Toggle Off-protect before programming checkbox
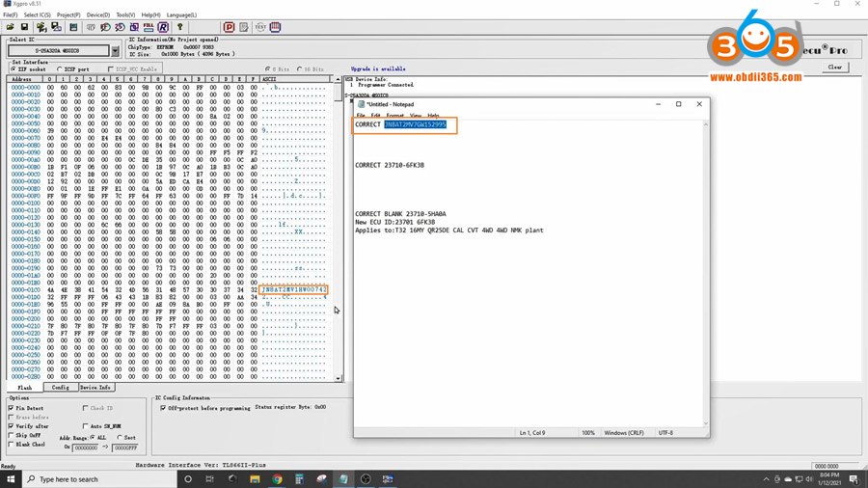 [163, 408]
